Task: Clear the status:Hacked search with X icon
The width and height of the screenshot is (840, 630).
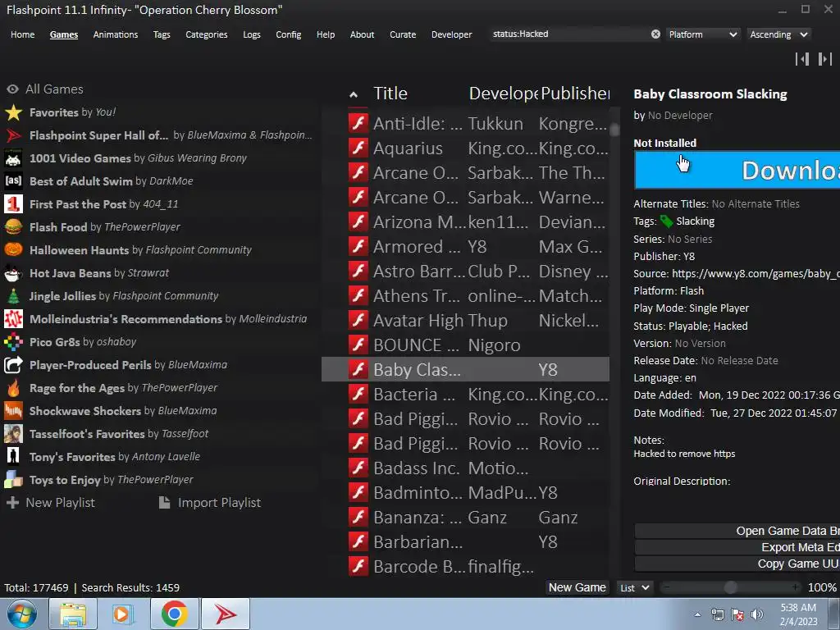Action: [x=655, y=34]
